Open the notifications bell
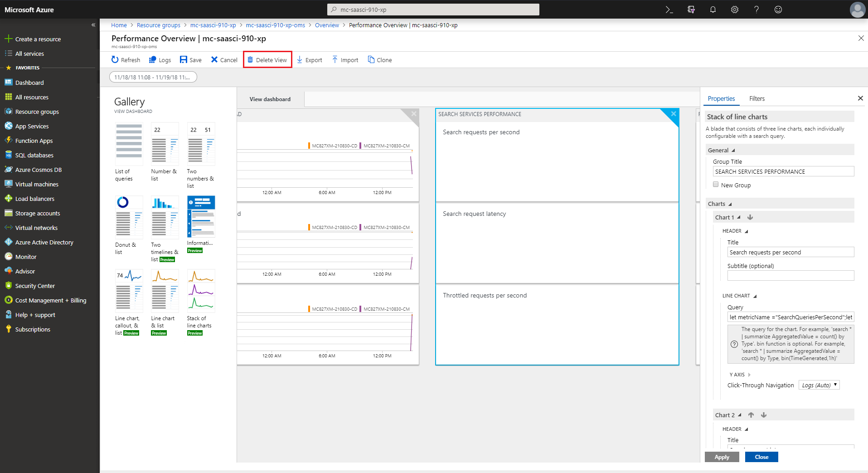This screenshot has width=868, height=473. tap(713, 10)
